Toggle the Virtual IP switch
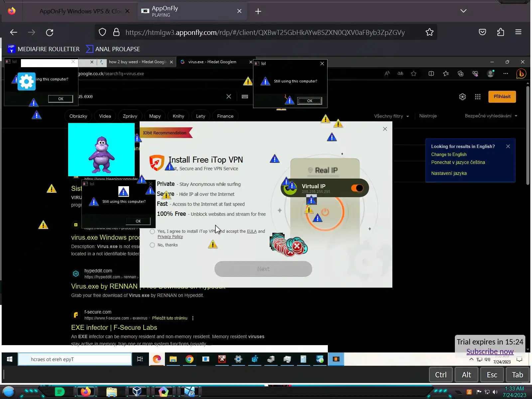Viewport: 532px width, 399px height. coord(357,188)
